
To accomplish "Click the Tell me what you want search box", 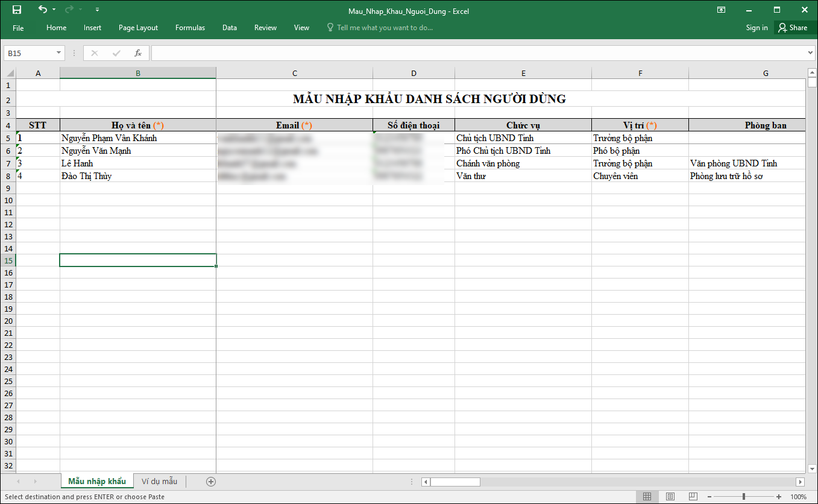I will click(385, 28).
